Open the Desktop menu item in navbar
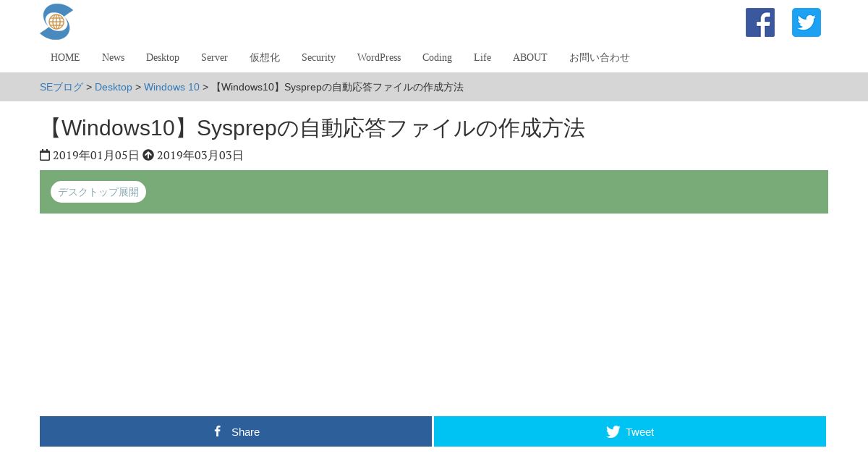The width and height of the screenshot is (868, 456). click(163, 57)
